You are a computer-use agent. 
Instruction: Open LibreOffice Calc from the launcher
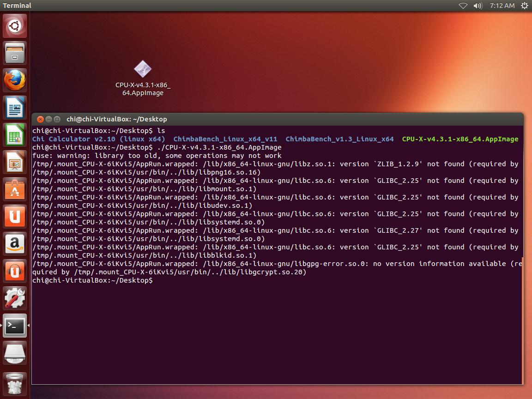15,135
